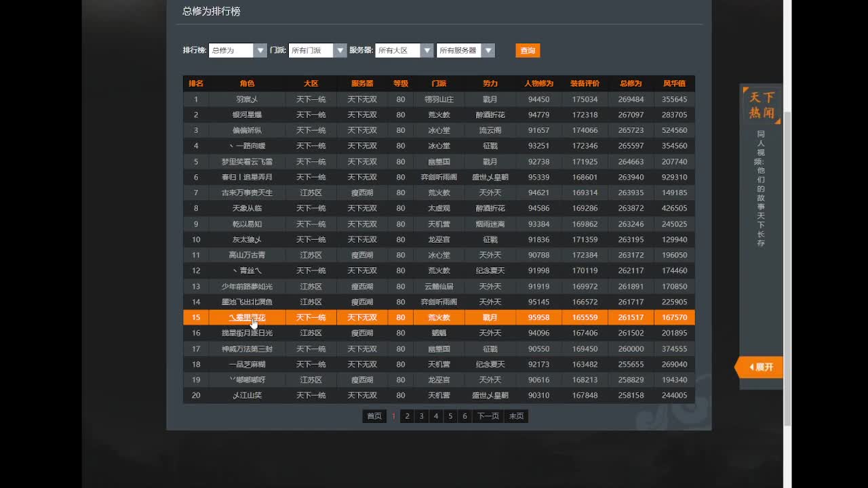The height and width of the screenshot is (488, 868).
Task: Go to page 3 of rankings
Action: pos(421,416)
